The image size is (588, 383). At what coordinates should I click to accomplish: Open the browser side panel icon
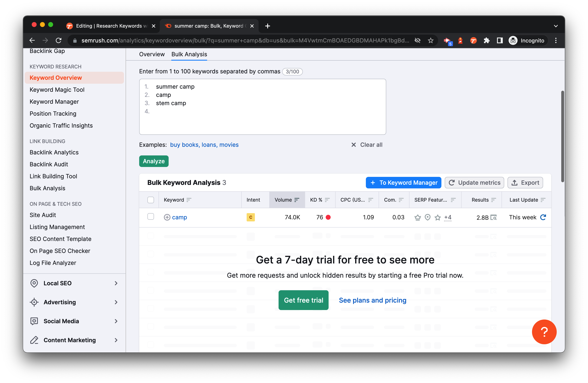coord(499,40)
